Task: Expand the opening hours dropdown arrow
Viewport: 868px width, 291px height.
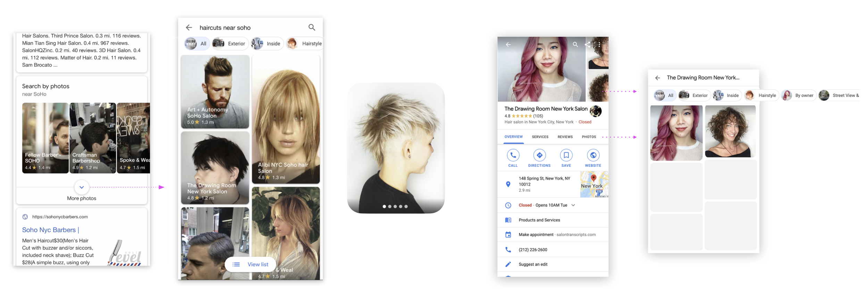Action: [573, 205]
